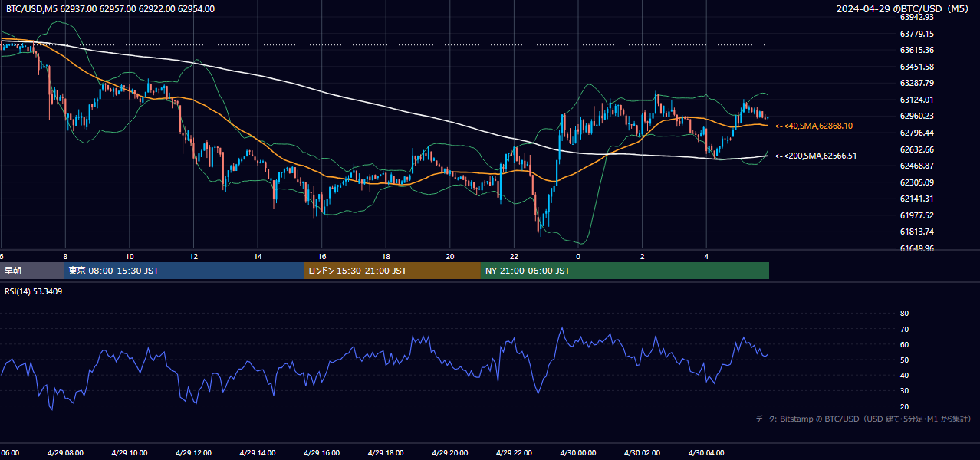Click the price axis value 63779.15
Screen dimensions: 980x460
pyautogui.click(x=916, y=34)
